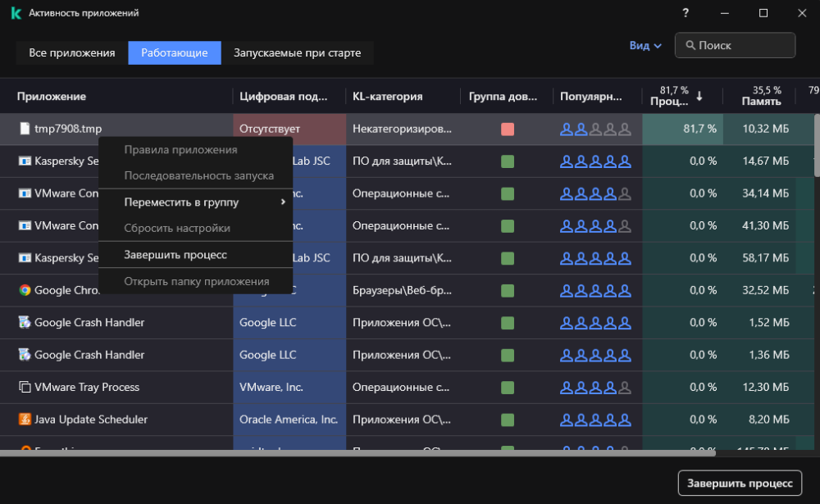Click the first Google Crash Handler icon

pyautogui.click(x=25, y=323)
